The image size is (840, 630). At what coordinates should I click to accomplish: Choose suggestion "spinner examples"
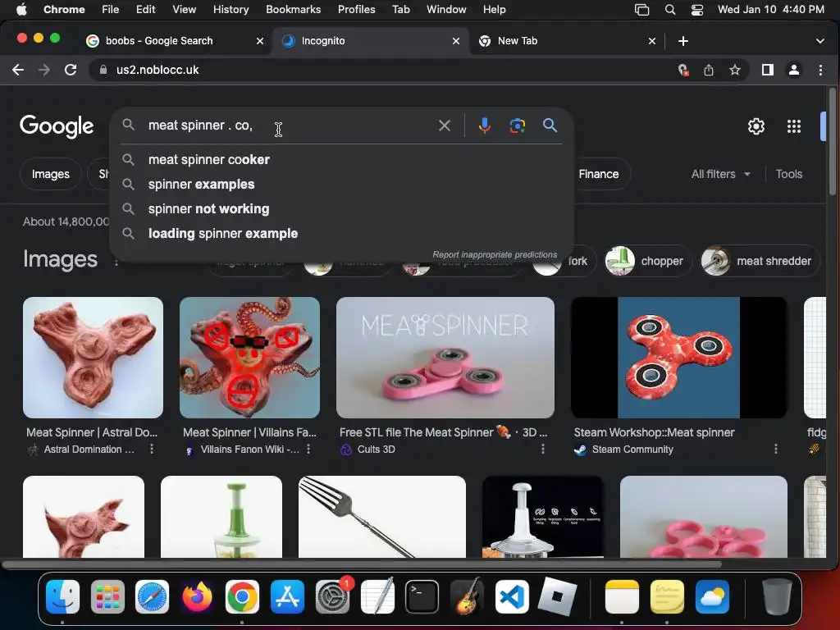click(x=341, y=185)
